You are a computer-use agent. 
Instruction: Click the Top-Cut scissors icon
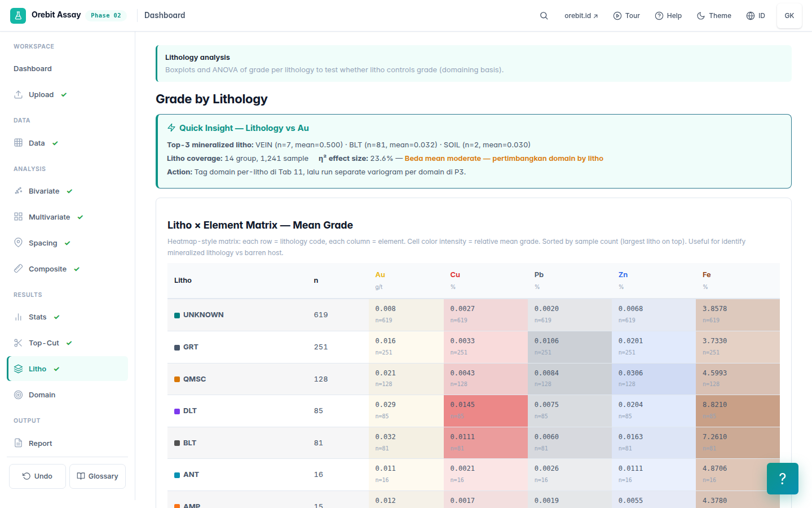(x=18, y=343)
